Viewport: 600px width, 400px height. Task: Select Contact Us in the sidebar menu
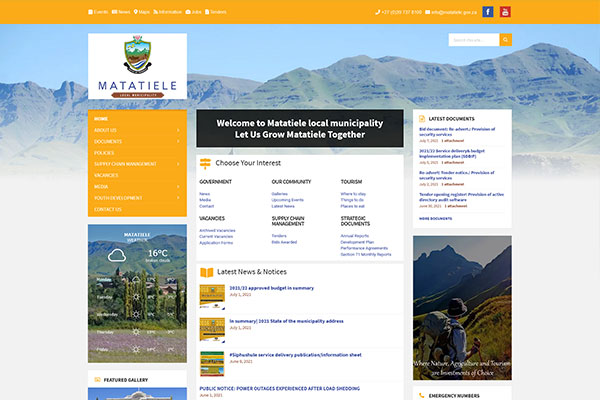point(108,209)
